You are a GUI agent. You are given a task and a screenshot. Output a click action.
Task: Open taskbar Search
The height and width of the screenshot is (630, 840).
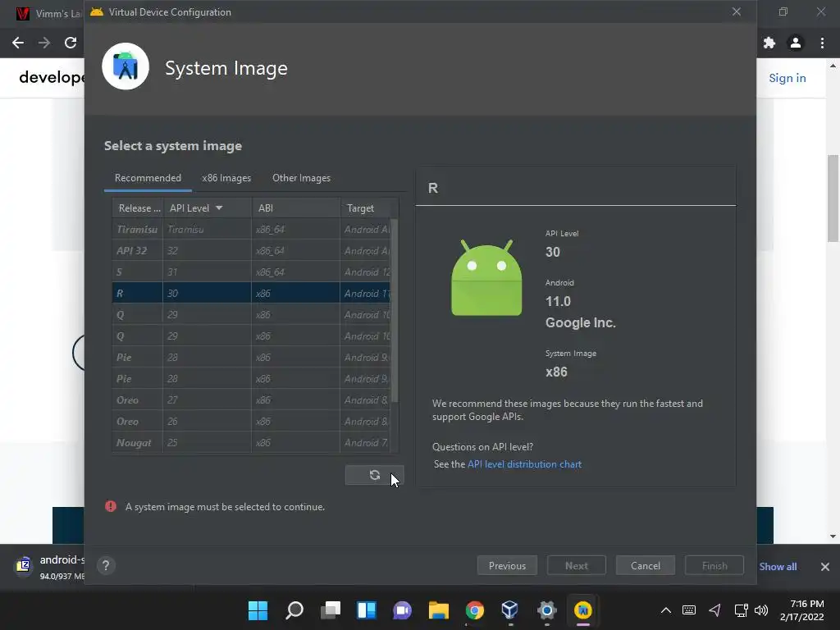294,610
